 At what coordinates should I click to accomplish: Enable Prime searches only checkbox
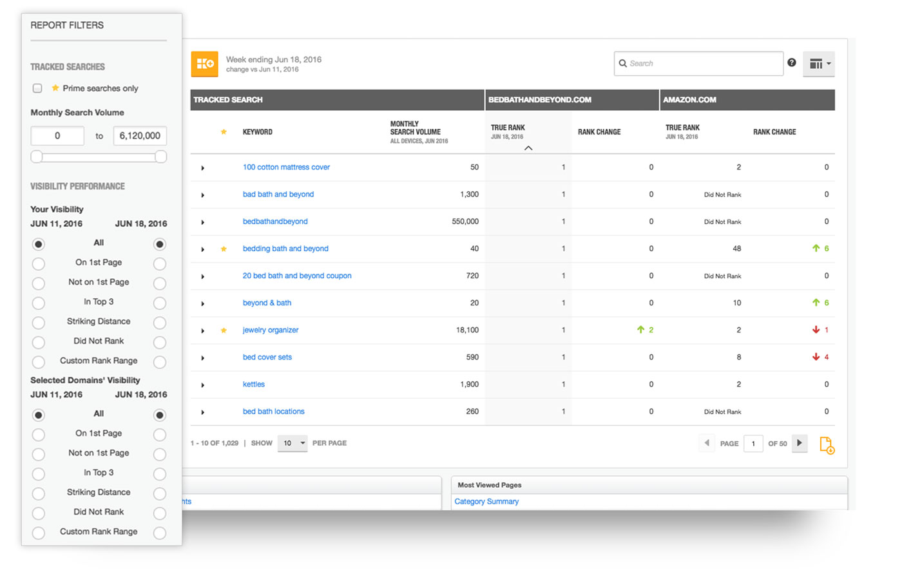(x=37, y=88)
